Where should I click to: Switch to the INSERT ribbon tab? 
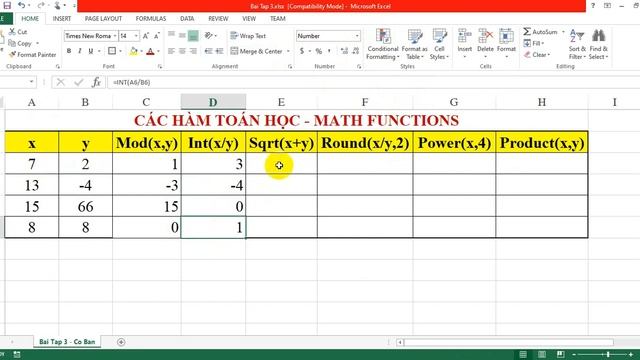click(x=62, y=18)
